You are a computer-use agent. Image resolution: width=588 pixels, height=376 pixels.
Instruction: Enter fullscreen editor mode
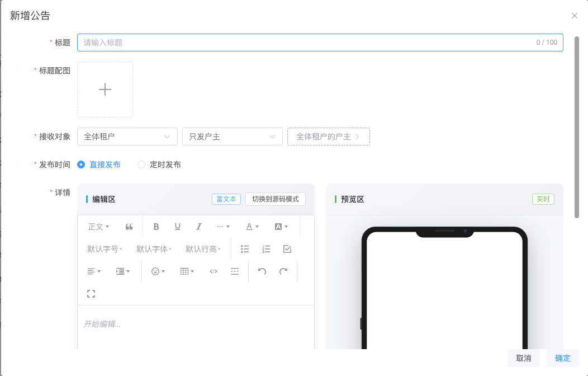click(x=91, y=294)
